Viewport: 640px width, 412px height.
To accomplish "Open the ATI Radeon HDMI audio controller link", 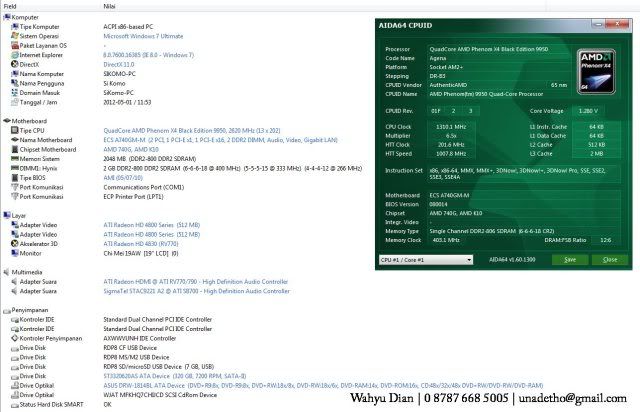I will tap(196, 281).
